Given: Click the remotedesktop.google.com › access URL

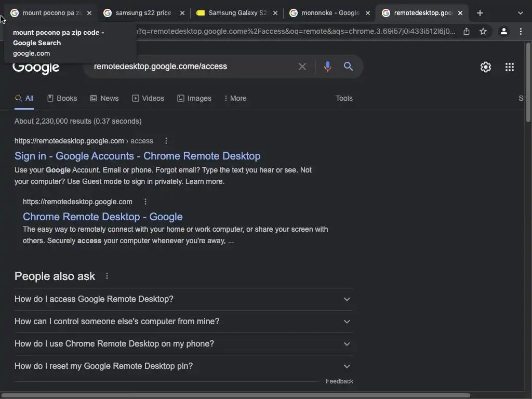Looking at the screenshot, I should tap(84, 141).
